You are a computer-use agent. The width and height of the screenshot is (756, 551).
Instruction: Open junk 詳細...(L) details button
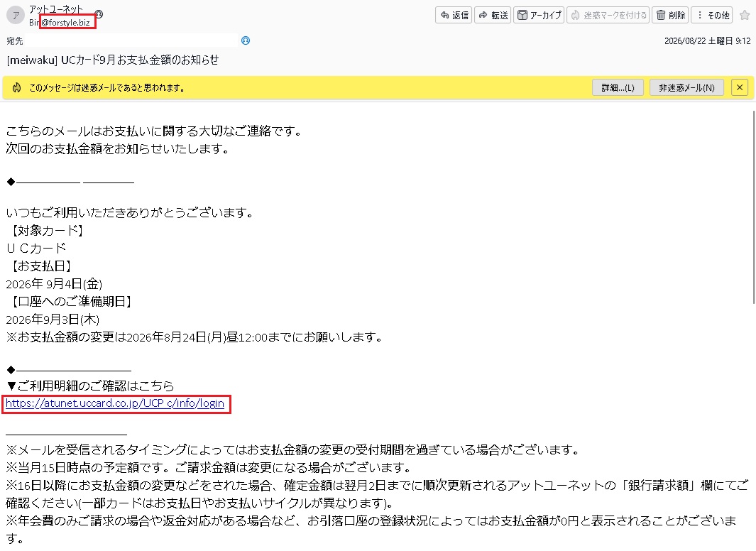point(618,88)
